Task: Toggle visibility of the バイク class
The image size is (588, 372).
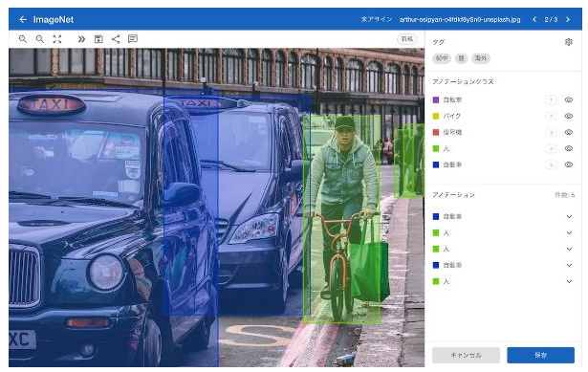Action: pos(569,116)
